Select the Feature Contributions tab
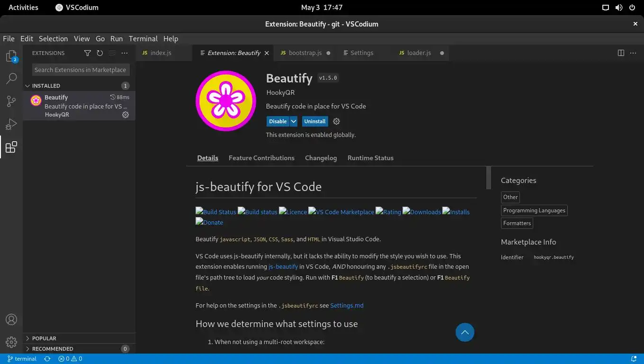This screenshot has height=364, width=644. coord(261,158)
